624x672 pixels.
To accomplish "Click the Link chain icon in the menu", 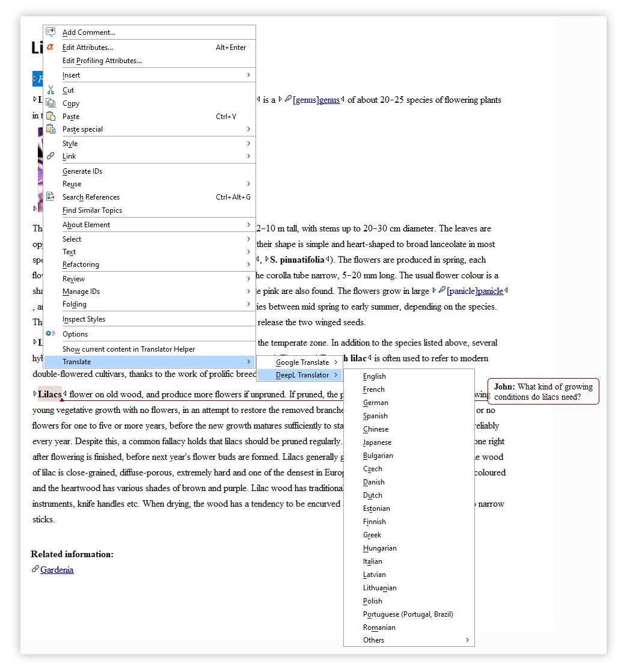I will pyautogui.click(x=50, y=156).
